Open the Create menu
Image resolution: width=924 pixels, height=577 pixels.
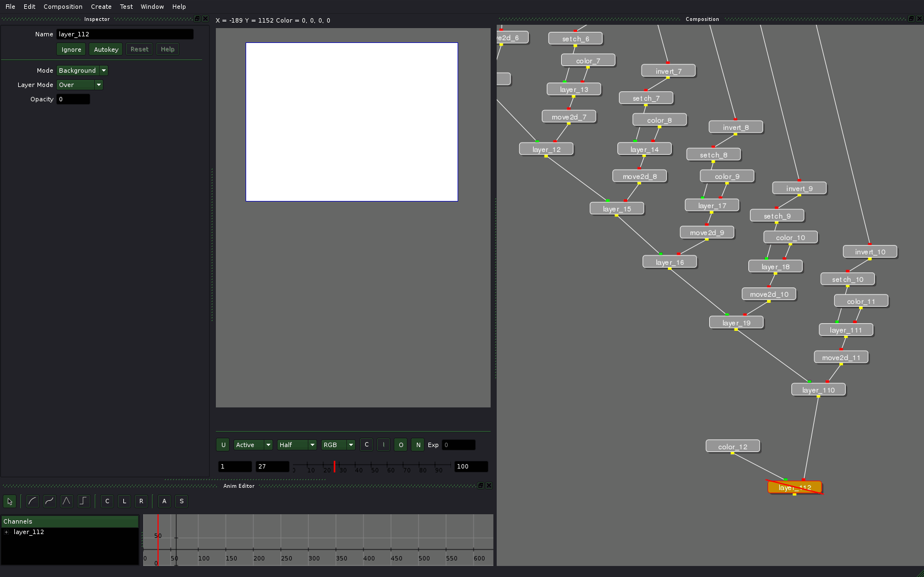pyautogui.click(x=101, y=7)
